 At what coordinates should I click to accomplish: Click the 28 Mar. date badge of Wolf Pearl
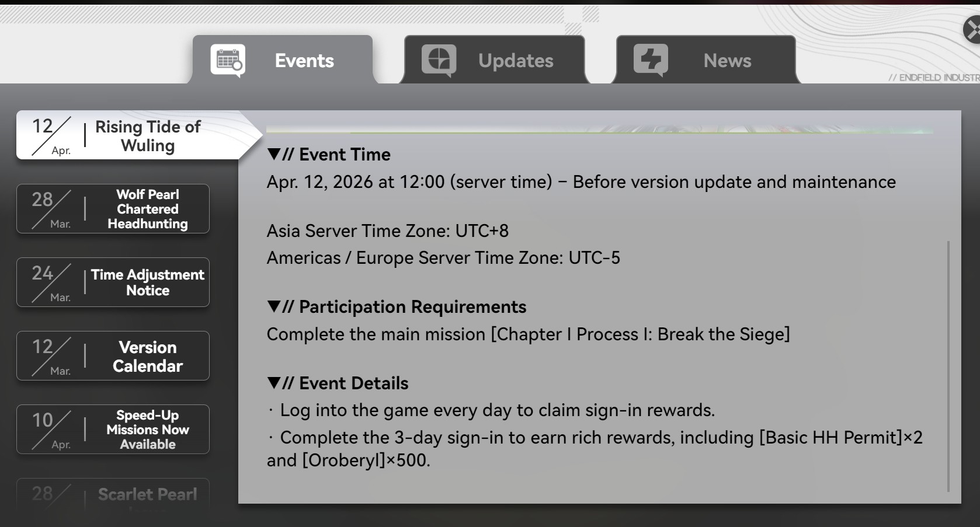coord(51,209)
